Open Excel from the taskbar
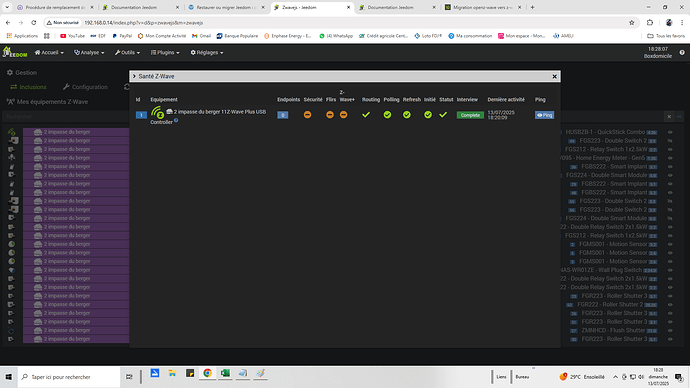The image size is (690, 388). 225,373
